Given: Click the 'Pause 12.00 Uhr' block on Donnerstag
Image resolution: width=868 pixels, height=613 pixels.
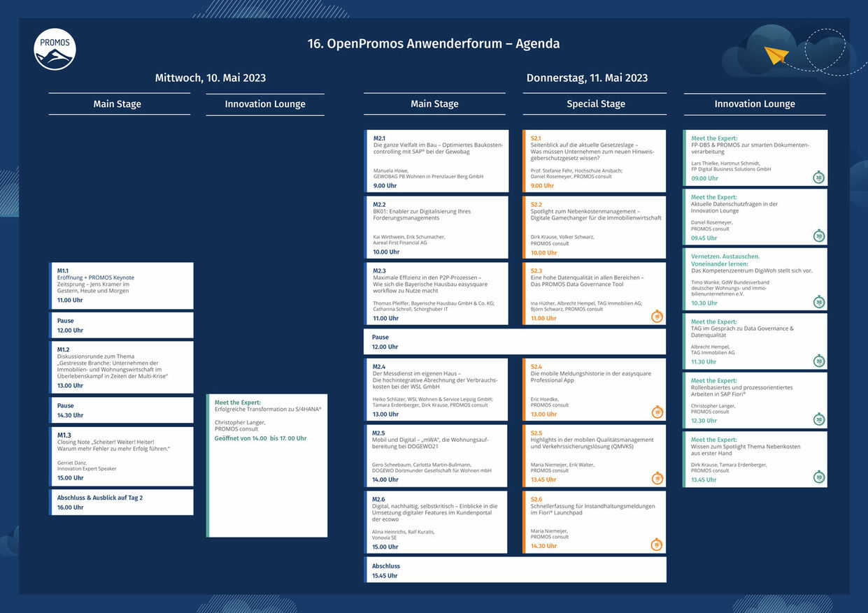Looking at the screenshot, I should point(515,342).
